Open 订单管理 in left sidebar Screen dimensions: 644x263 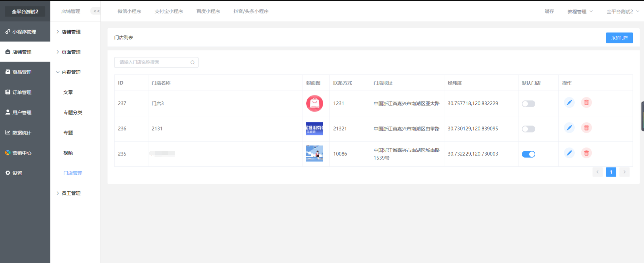coord(25,92)
